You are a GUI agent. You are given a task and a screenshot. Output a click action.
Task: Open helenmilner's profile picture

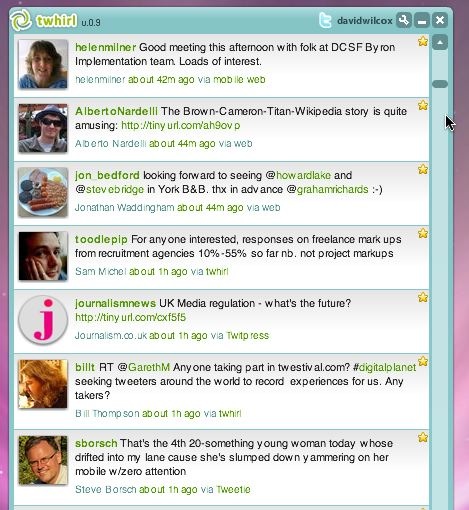[x=43, y=64]
